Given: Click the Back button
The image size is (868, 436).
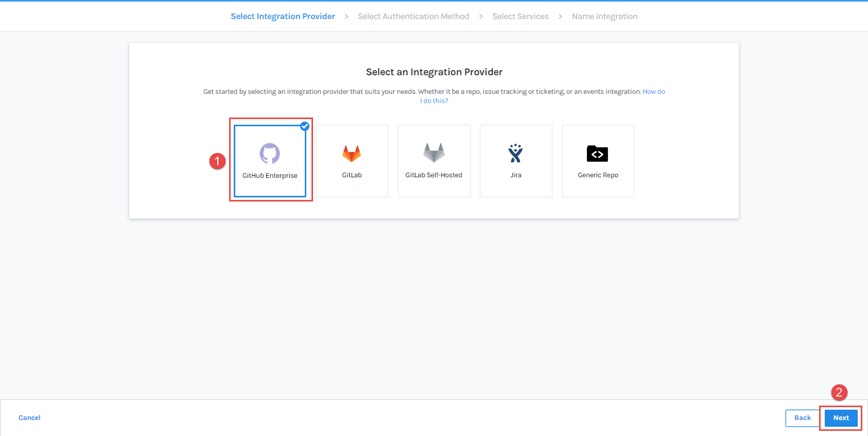Looking at the screenshot, I should tap(802, 418).
